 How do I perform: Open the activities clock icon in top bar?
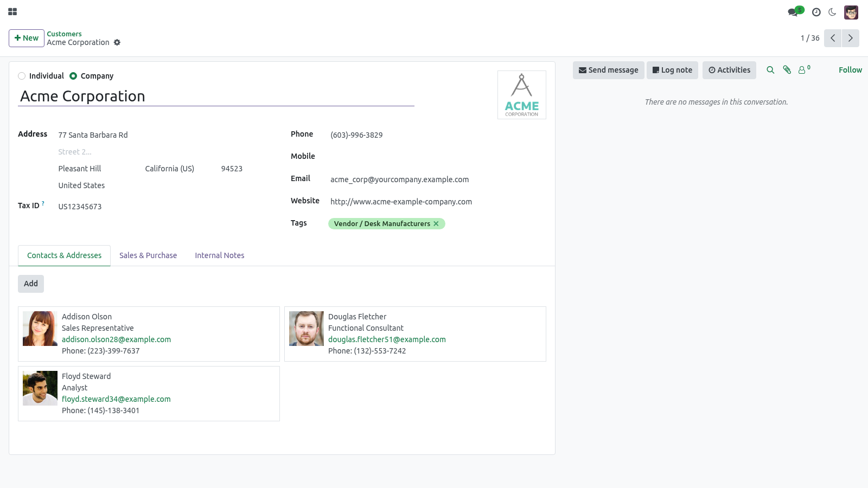[816, 12]
